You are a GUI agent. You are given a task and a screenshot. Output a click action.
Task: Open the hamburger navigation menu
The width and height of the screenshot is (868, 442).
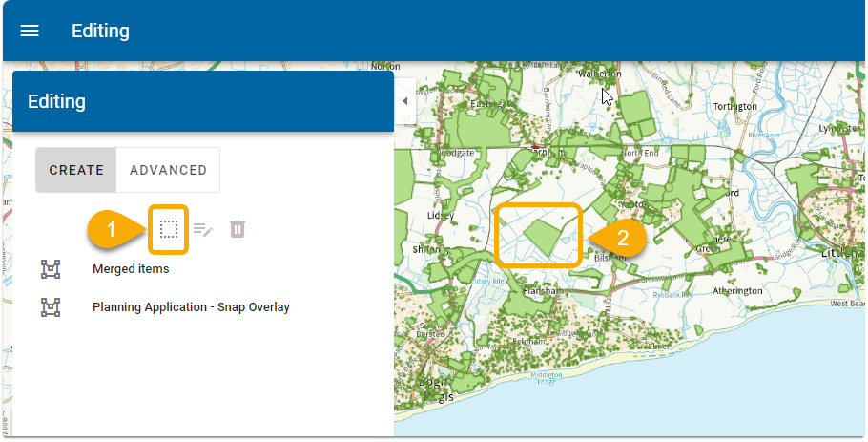pyautogui.click(x=30, y=31)
